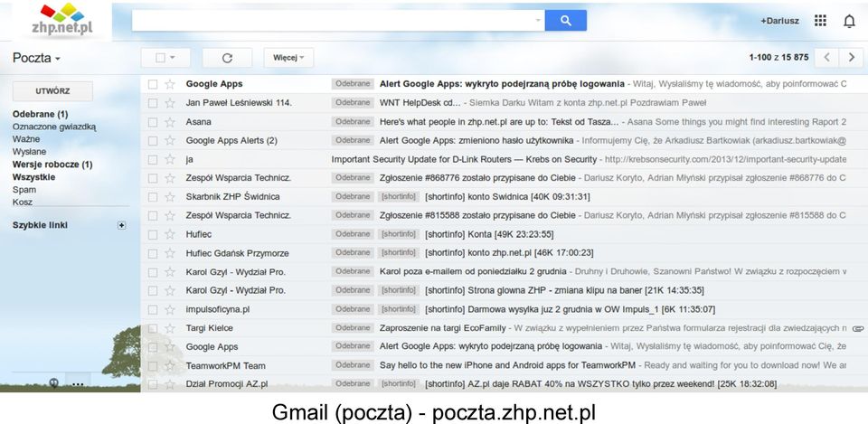Open 'AZ.pl daje RABAT 40%' email
868x424 pixels.
point(600,384)
